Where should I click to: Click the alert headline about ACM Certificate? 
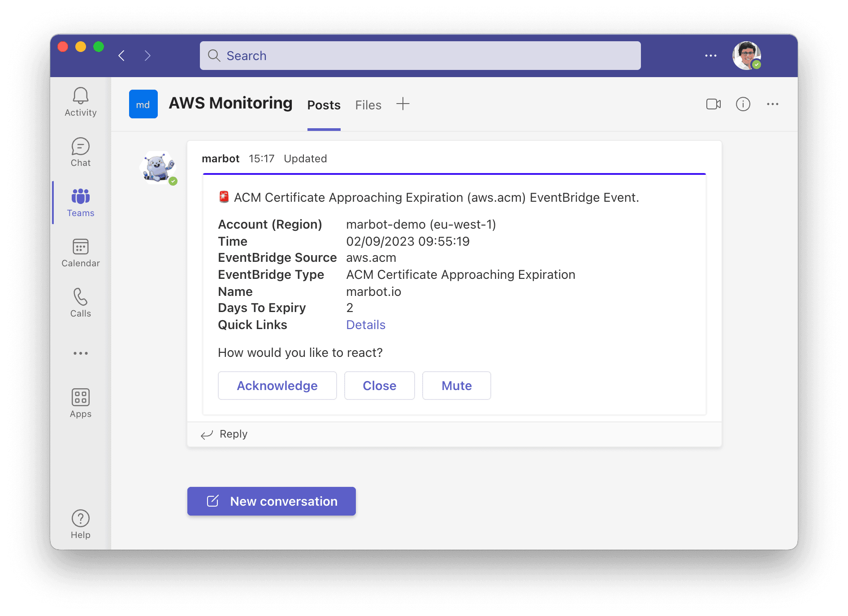coord(436,197)
